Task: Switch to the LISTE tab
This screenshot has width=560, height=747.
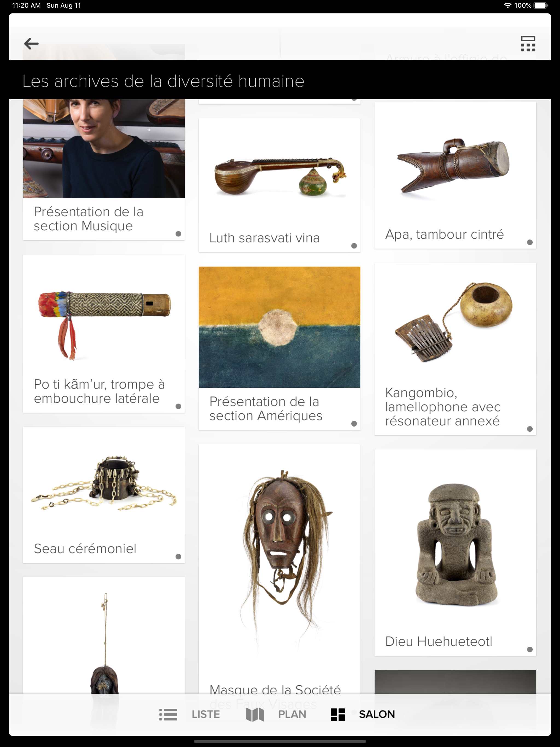Action: (x=206, y=714)
